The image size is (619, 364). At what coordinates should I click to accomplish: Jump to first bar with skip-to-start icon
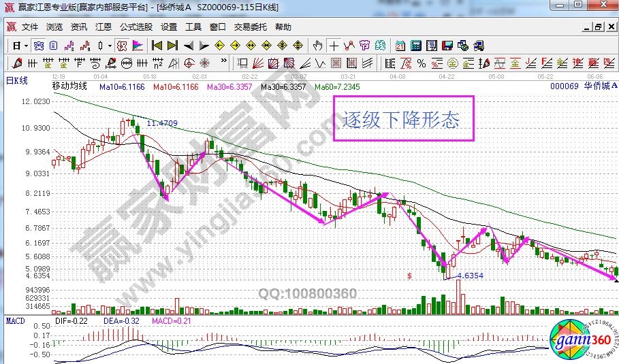[x=156, y=46]
